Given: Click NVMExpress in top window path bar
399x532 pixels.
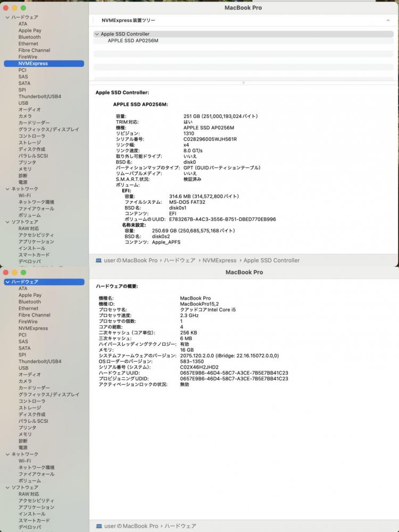Looking at the screenshot, I should tap(219, 261).
